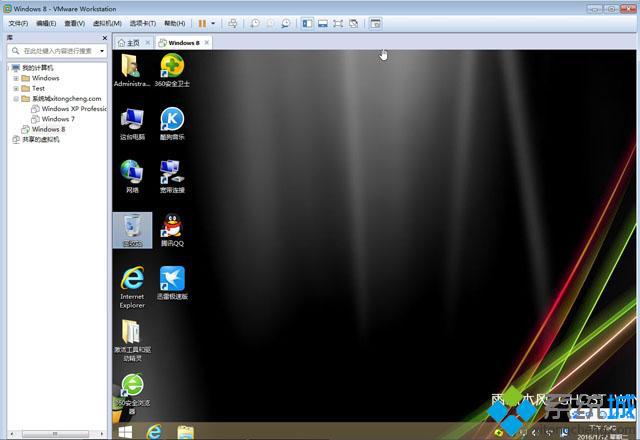Close the library panel with its X
Screen dimensions: 640x440
point(104,38)
